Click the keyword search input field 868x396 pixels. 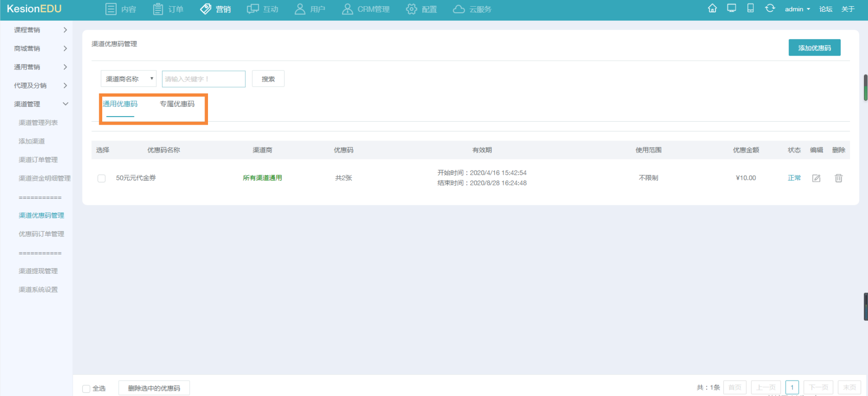coord(203,79)
